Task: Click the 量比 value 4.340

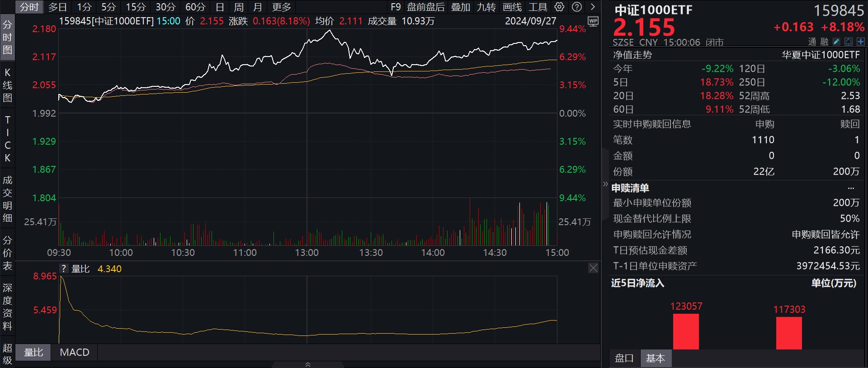Action: (x=109, y=269)
